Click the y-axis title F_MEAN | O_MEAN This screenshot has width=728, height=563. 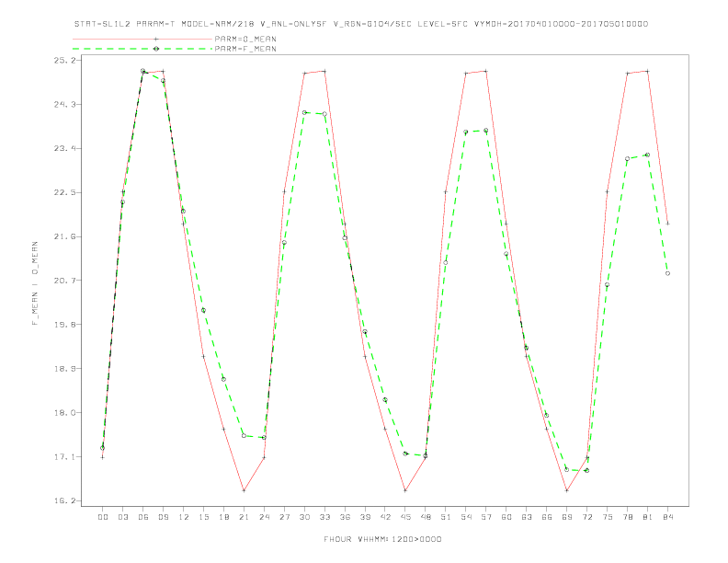(35, 283)
